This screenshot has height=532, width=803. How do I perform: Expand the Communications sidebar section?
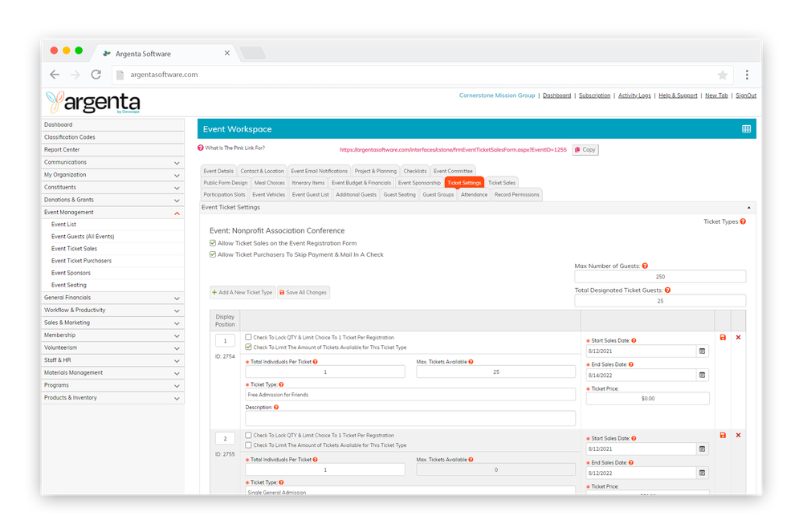pyautogui.click(x=112, y=163)
